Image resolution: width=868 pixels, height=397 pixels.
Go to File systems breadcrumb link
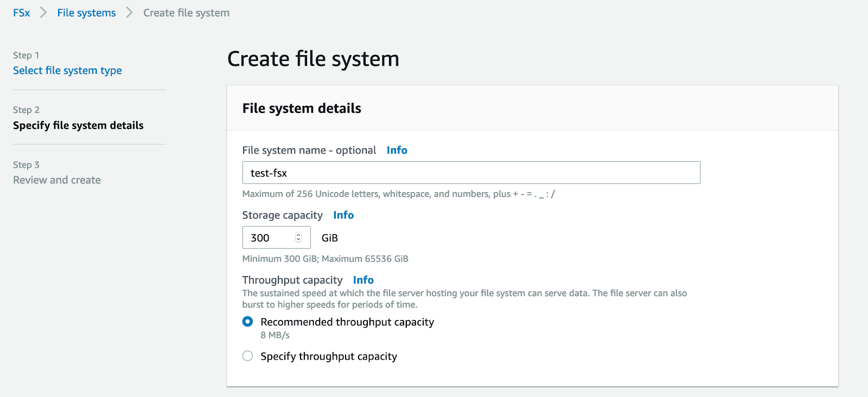click(x=86, y=12)
